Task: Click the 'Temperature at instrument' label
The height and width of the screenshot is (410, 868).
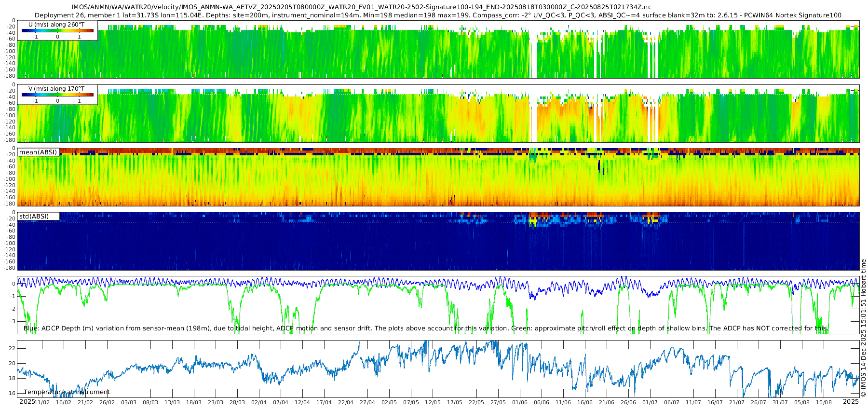Action: coord(67,392)
